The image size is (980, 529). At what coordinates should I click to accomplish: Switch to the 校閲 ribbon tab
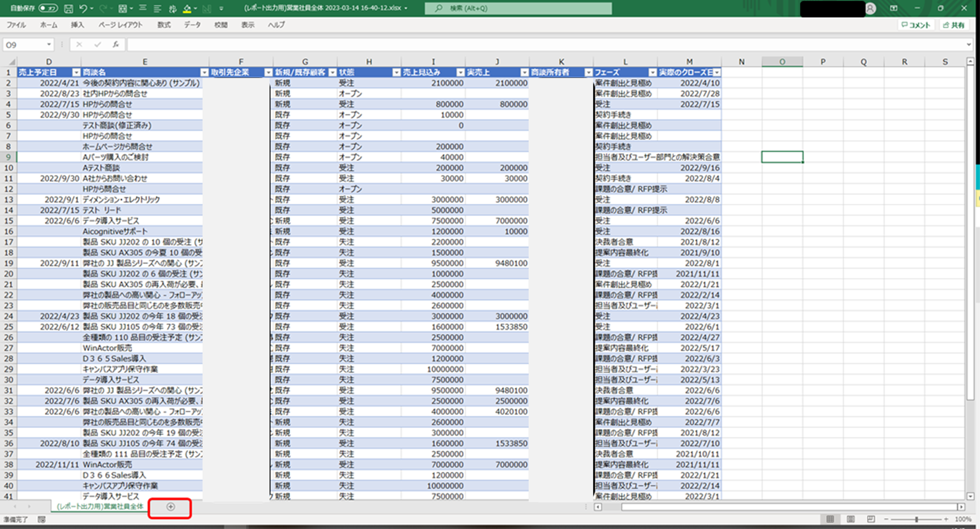point(221,25)
